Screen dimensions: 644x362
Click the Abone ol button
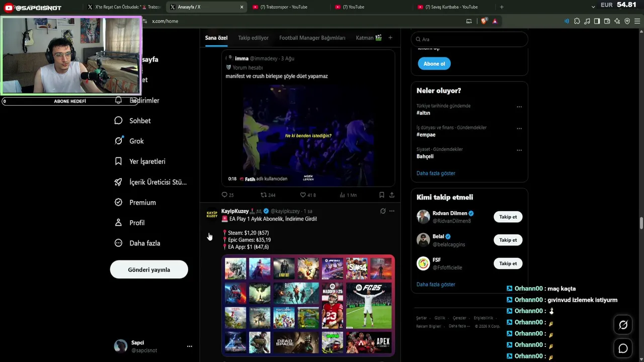(x=434, y=64)
